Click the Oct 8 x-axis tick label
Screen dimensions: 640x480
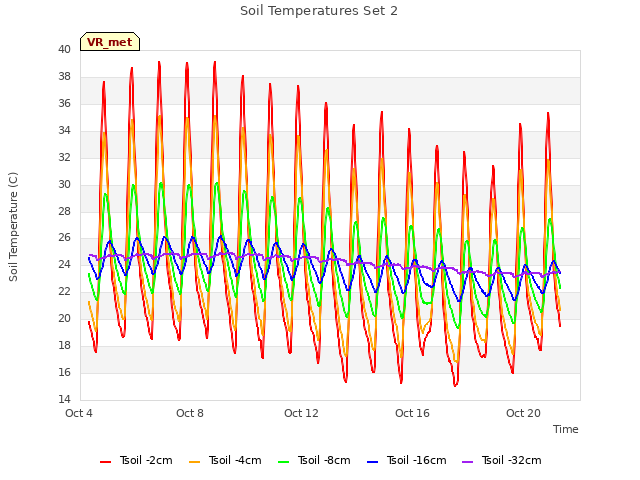coord(190,413)
